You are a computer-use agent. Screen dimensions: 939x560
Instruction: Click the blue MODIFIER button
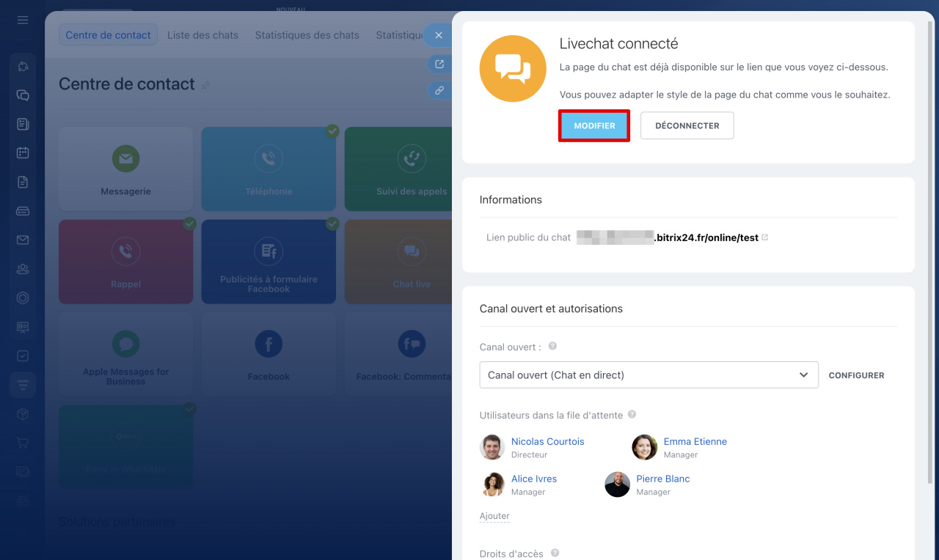[594, 125]
